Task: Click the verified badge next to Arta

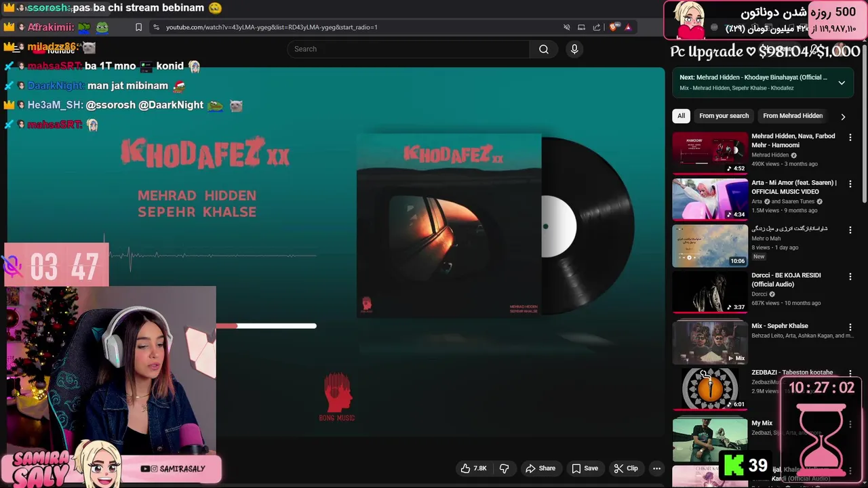Action: click(x=768, y=202)
